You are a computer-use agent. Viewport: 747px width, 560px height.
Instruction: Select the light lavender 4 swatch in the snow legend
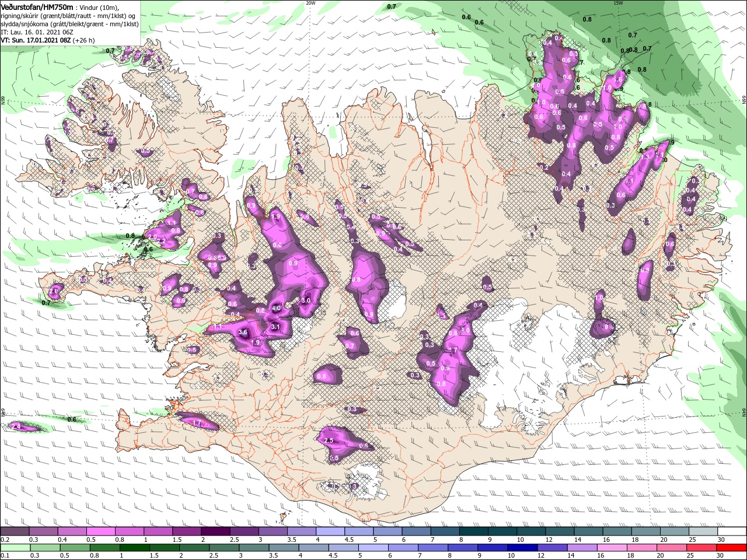pyautogui.click(x=330, y=531)
